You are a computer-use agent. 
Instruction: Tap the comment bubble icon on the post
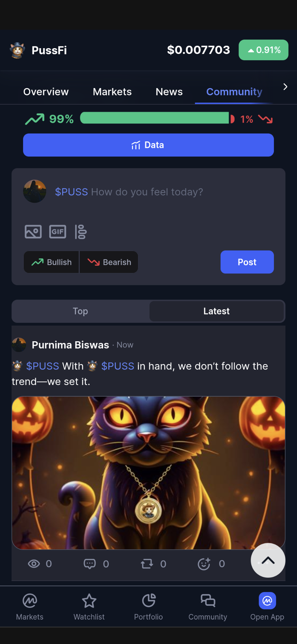pos(89,563)
